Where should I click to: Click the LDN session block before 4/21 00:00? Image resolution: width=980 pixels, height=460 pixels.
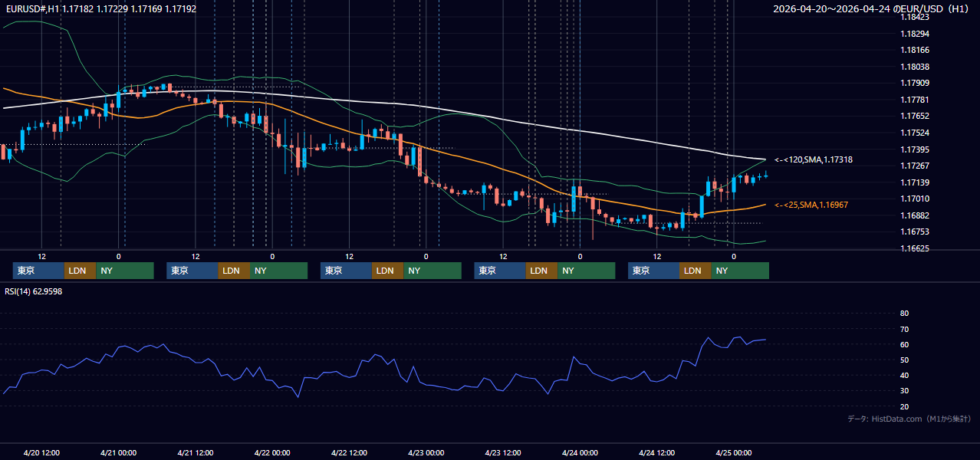point(80,271)
